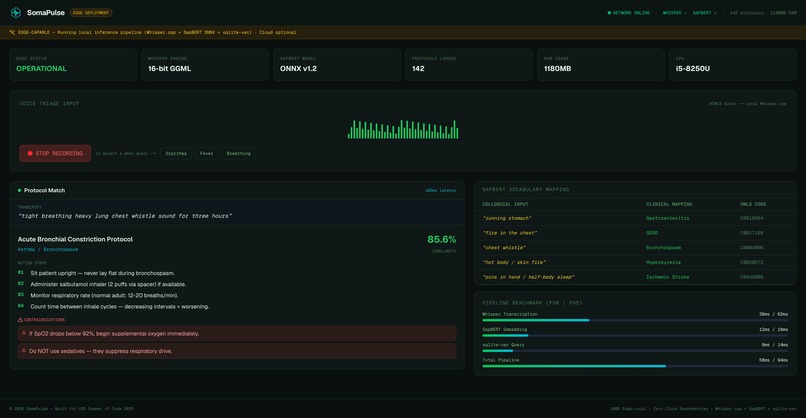
Task: Click the '142 protocols' header text
Action: 746,13
